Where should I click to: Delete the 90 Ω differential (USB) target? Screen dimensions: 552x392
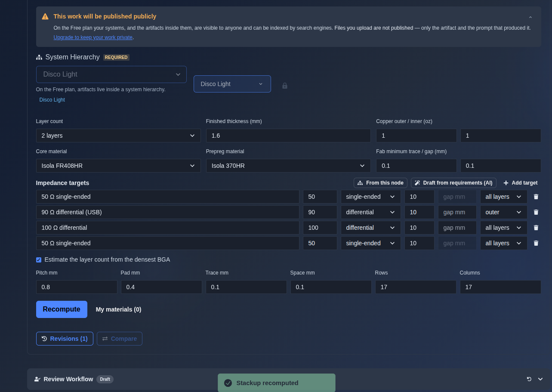pos(536,212)
